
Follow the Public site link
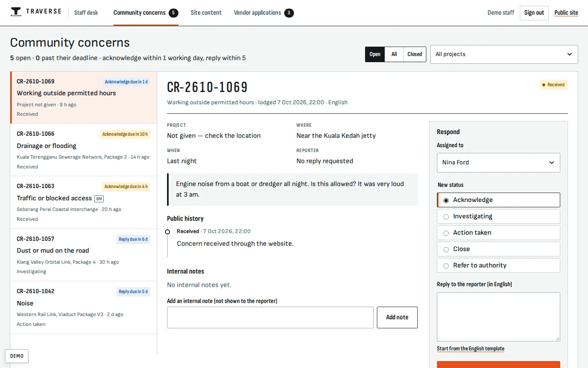coord(566,13)
